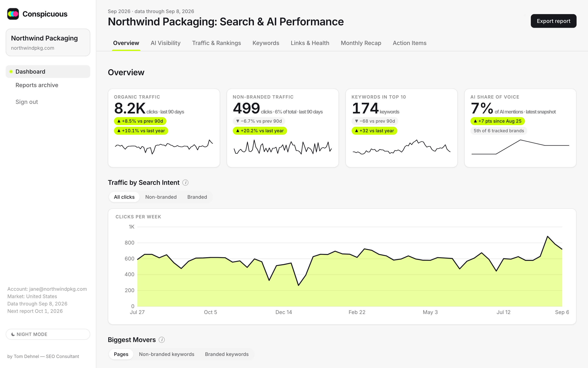Viewport: 588px width, 368px height.
Task: Click the northwindpkg.com domain text
Action: 32,48
